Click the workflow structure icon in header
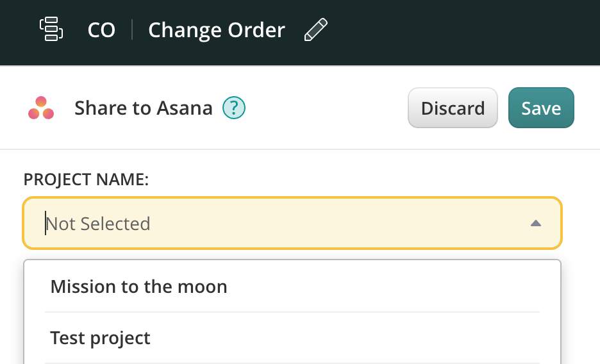 pos(51,29)
